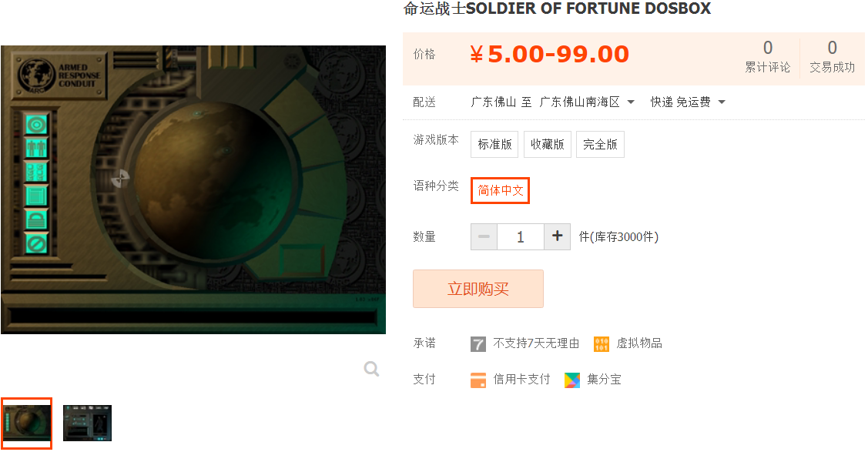Click the main product globe image
The image size is (868, 452).
point(193,189)
